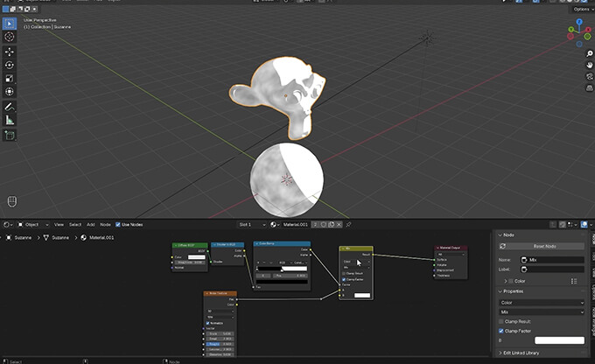Open the node editor View menu
The image size is (595, 364).
point(59,225)
